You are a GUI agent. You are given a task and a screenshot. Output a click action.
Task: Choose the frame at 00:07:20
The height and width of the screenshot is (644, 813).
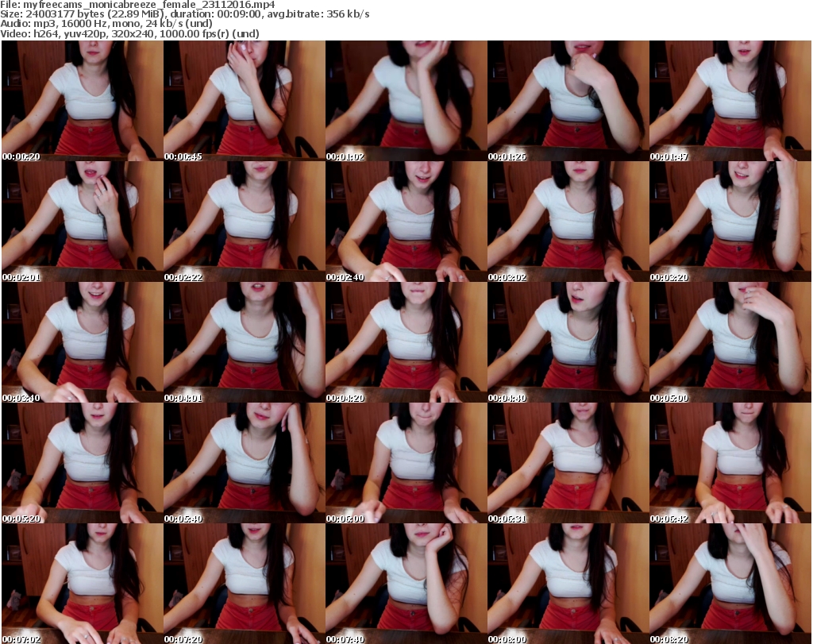245,584
